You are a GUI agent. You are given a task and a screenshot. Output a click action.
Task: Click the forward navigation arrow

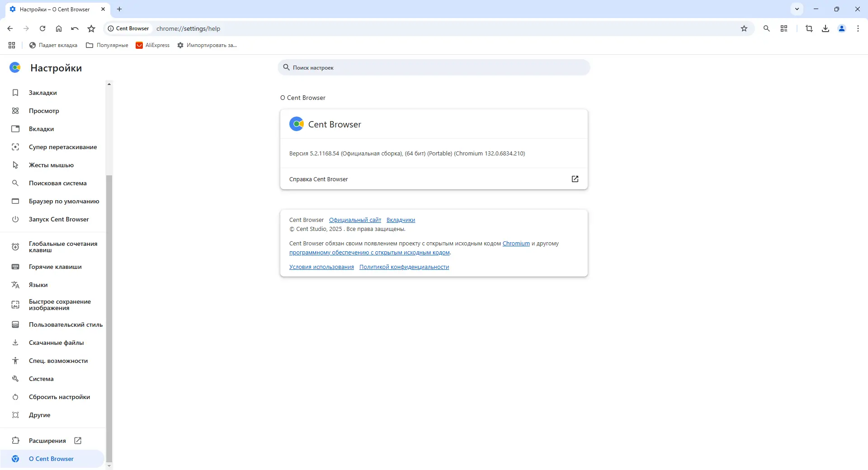26,28
